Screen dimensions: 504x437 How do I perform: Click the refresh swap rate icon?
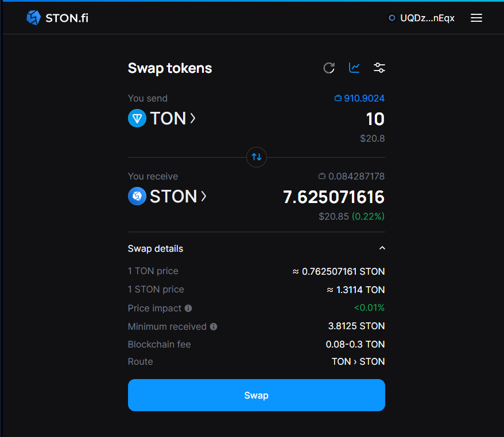click(329, 68)
